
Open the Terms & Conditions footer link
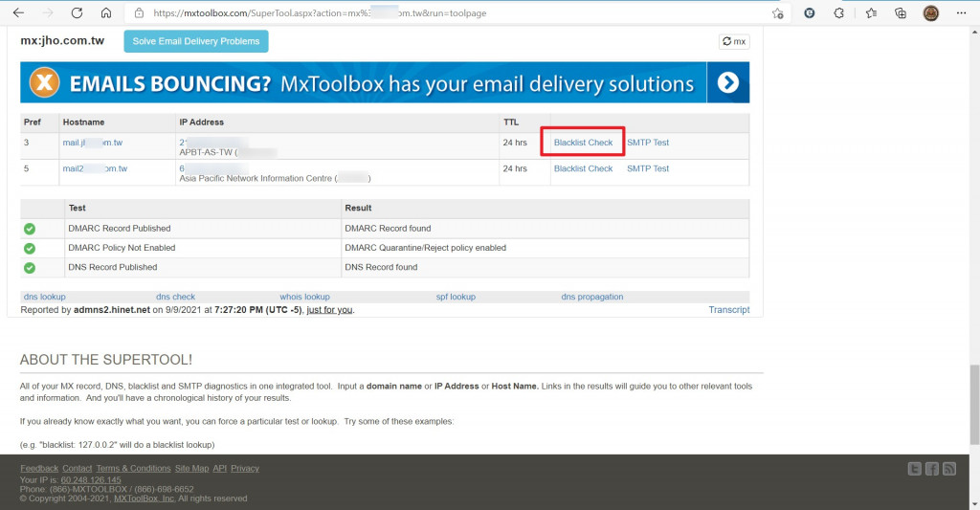click(133, 468)
